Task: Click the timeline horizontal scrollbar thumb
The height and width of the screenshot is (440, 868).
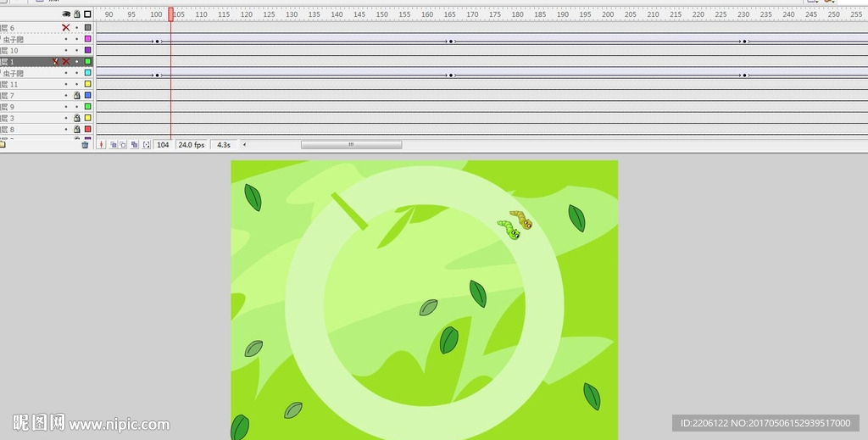Action: click(351, 145)
